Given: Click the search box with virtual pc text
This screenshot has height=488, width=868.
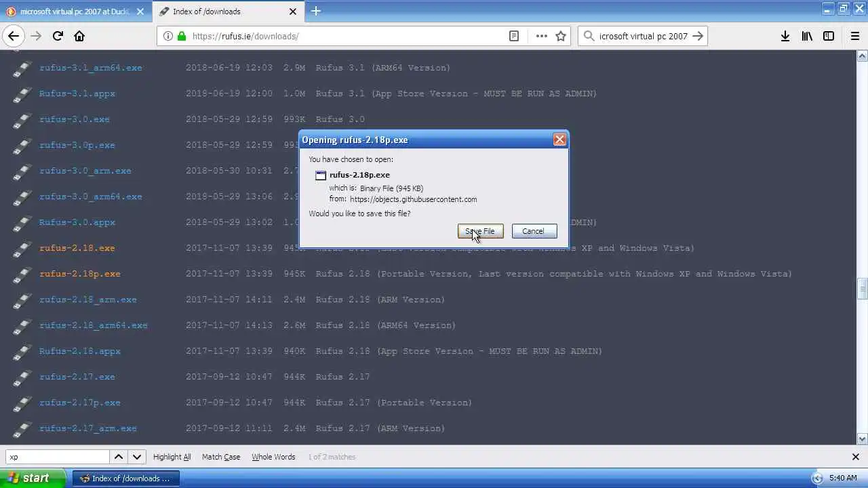Looking at the screenshot, I should (643, 36).
